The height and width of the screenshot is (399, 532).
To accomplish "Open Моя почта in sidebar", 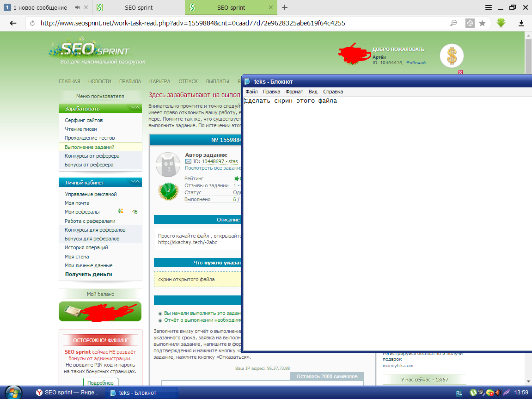I will (x=77, y=203).
